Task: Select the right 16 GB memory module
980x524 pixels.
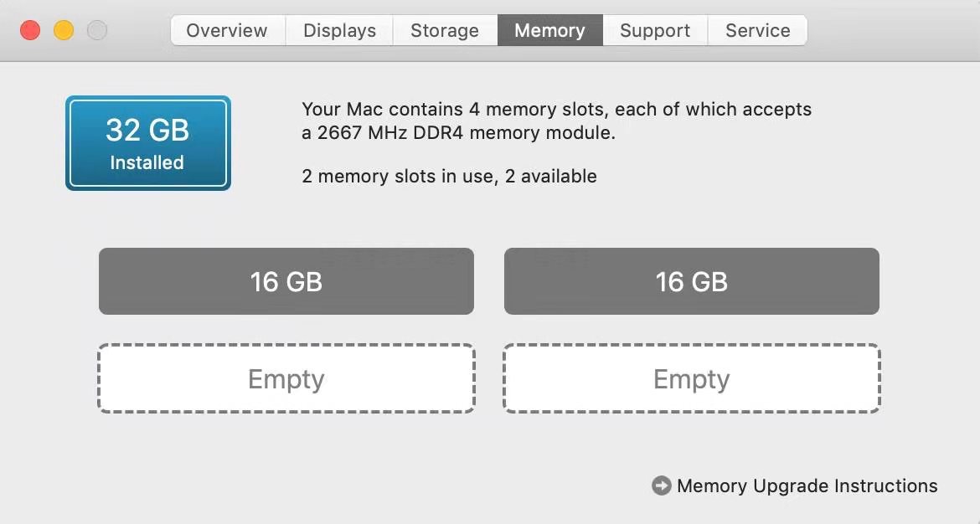Action: 691,281
